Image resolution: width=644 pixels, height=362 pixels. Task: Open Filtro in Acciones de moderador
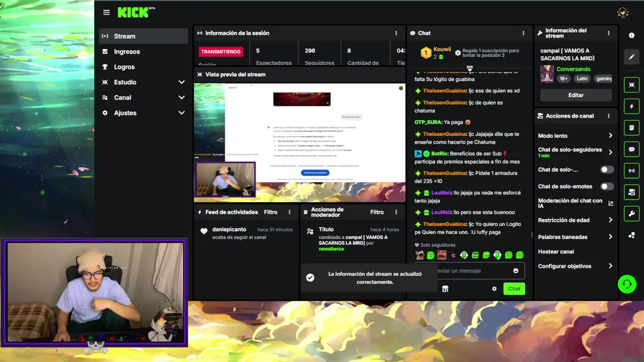pos(377,212)
